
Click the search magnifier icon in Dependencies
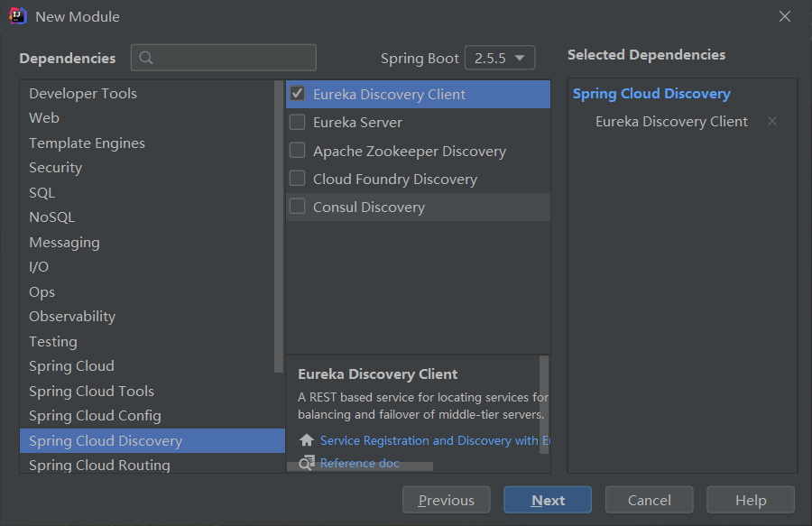(146, 58)
